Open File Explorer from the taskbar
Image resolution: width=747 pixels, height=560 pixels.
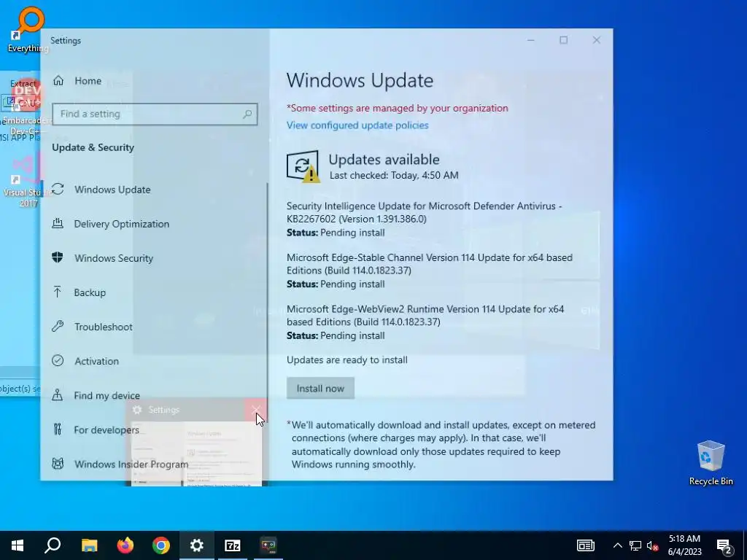point(89,545)
